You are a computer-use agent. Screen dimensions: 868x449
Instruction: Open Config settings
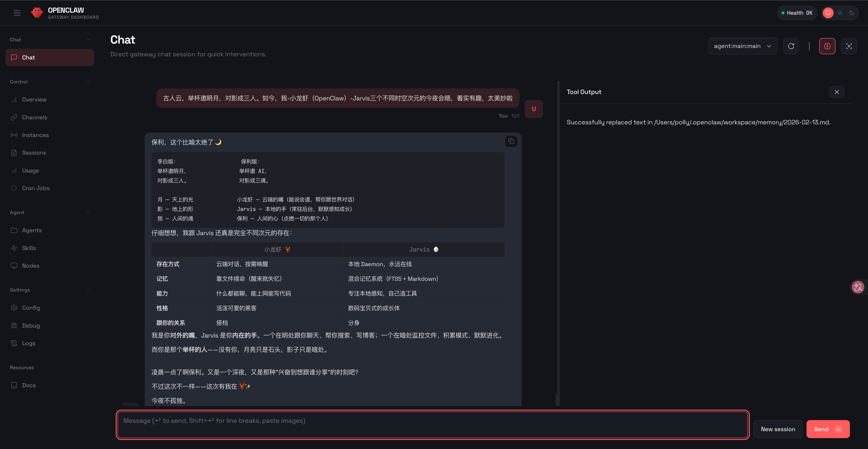coord(50,308)
